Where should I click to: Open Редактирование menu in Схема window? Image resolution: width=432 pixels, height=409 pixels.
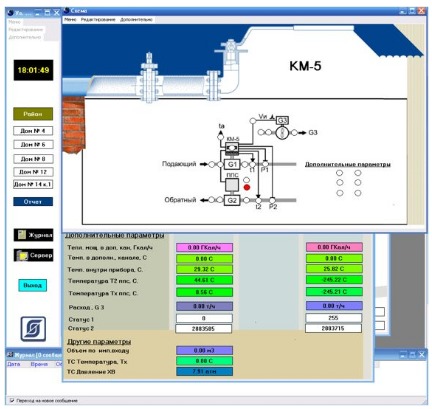pyautogui.click(x=98, y=20)
